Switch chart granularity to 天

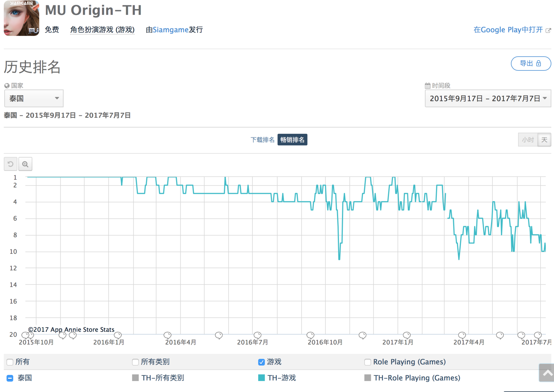click(544, 140)
